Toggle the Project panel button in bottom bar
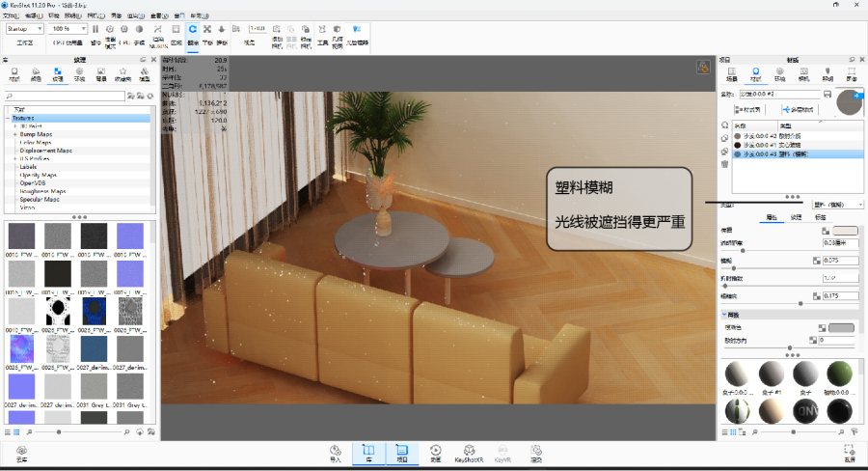Screen dimensions: 868x471 coord(401,452)
